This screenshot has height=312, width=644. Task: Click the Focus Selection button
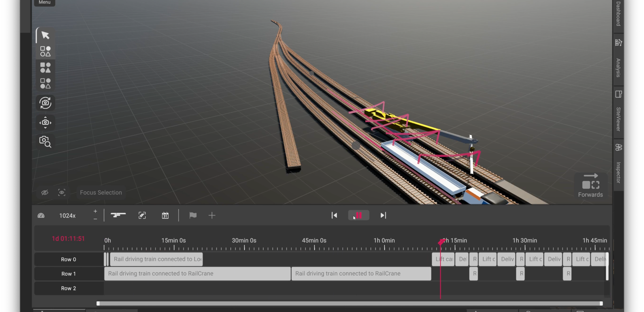[x=101, y=193]
